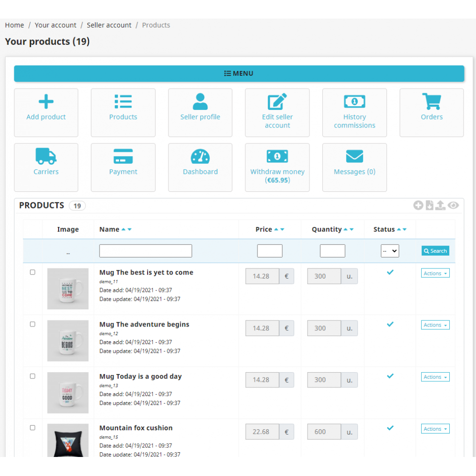The height and width of the screenshot is (476, 476).
Task: Click the Name filter input field
Action: (145, 250)
